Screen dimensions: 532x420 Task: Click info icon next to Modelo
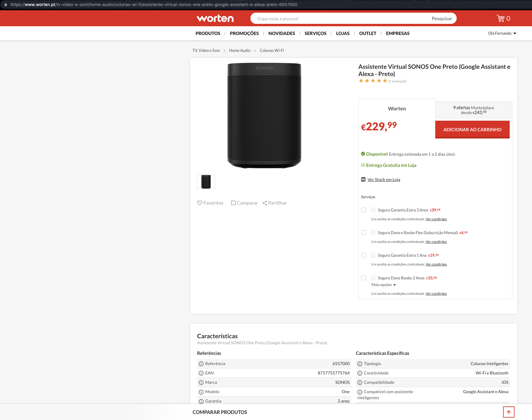click(x=201, y=392)
